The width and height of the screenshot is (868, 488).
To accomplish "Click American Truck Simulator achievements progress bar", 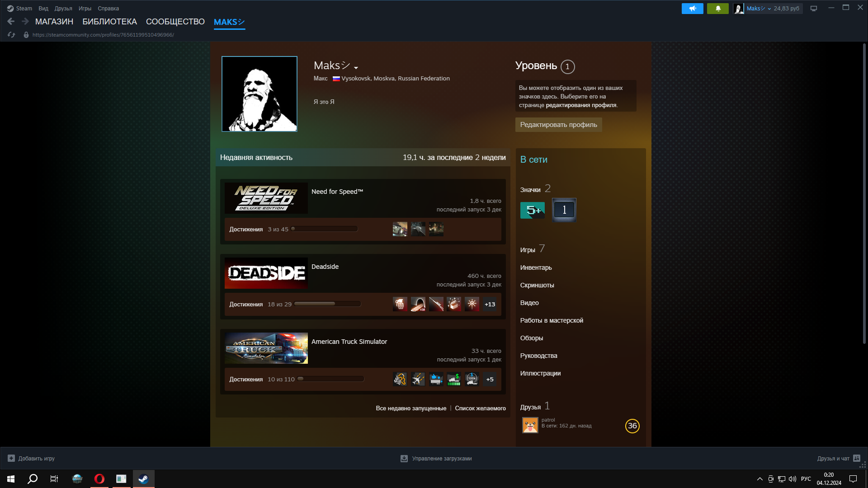I will click(x=330, y=379).
